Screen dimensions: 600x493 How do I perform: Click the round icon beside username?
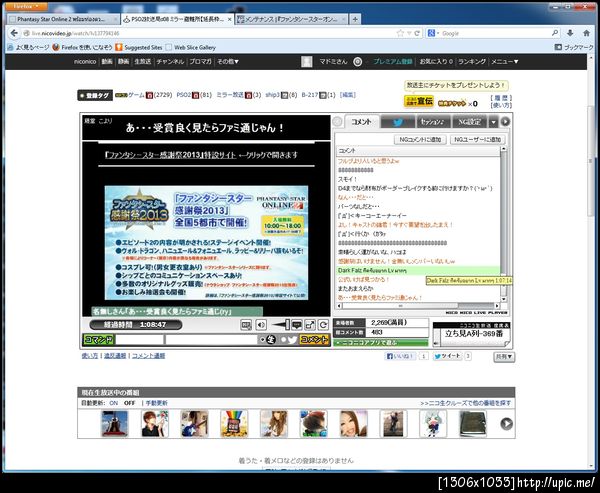[x=357, y=61]
